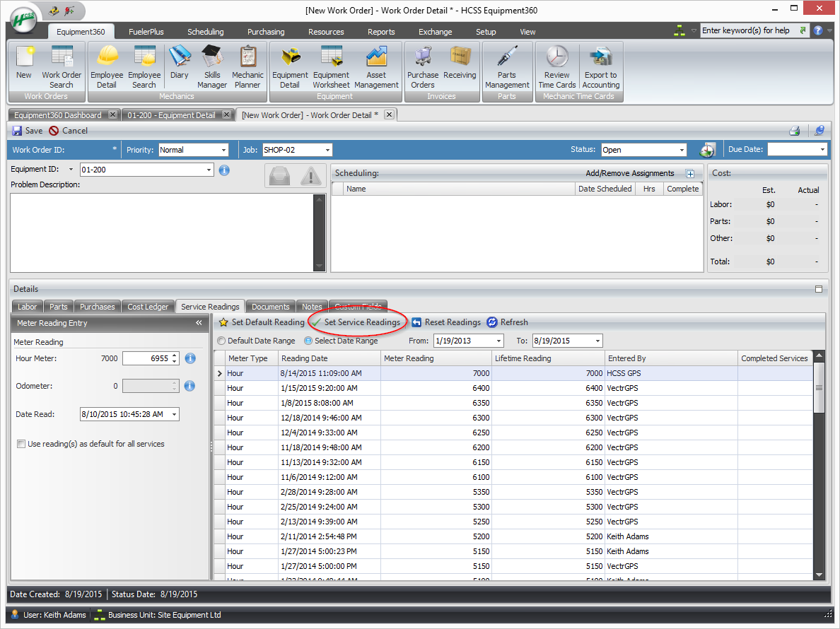Image resolution: width=840 pixels, height=629 pixels.
Task: Open the Due Date picker
Action: 822,149
